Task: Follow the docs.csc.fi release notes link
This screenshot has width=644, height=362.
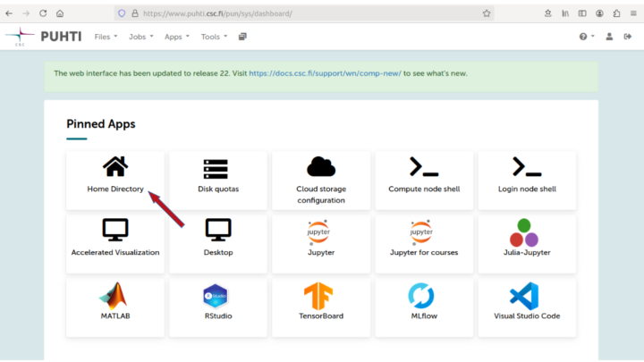Action: point(325,73)
